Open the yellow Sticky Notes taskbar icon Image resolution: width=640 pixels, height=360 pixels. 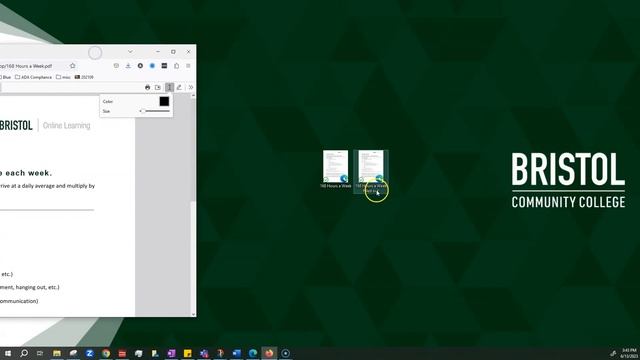coord(188,353)
